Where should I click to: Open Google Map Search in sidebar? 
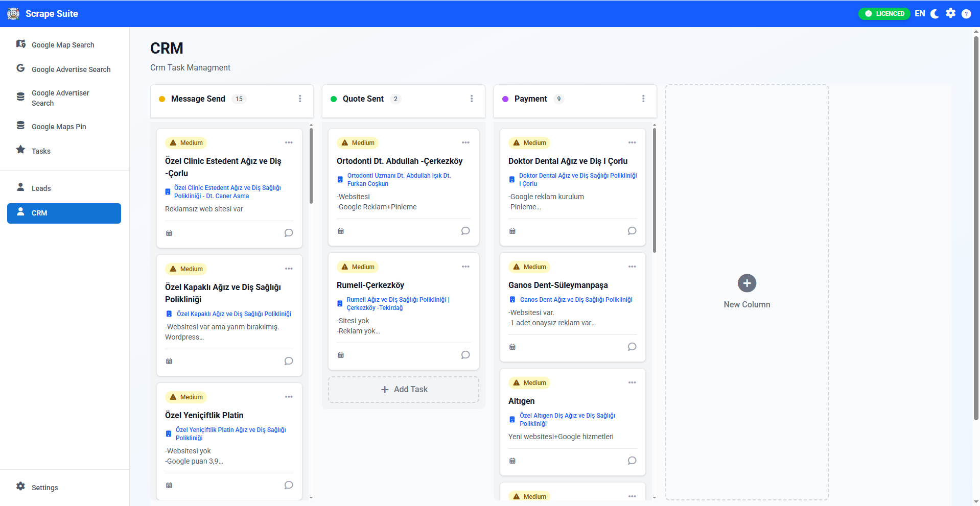point(64,45)
